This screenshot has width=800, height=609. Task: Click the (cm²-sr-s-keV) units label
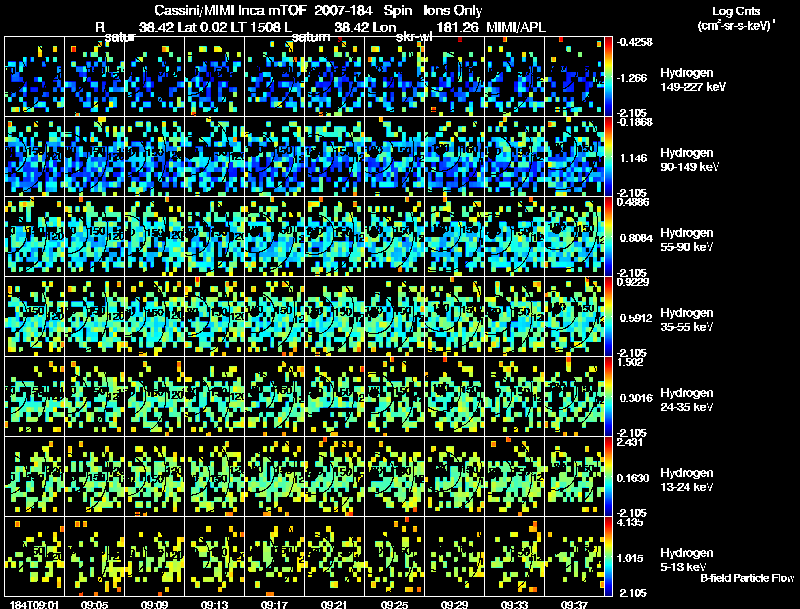736,25
